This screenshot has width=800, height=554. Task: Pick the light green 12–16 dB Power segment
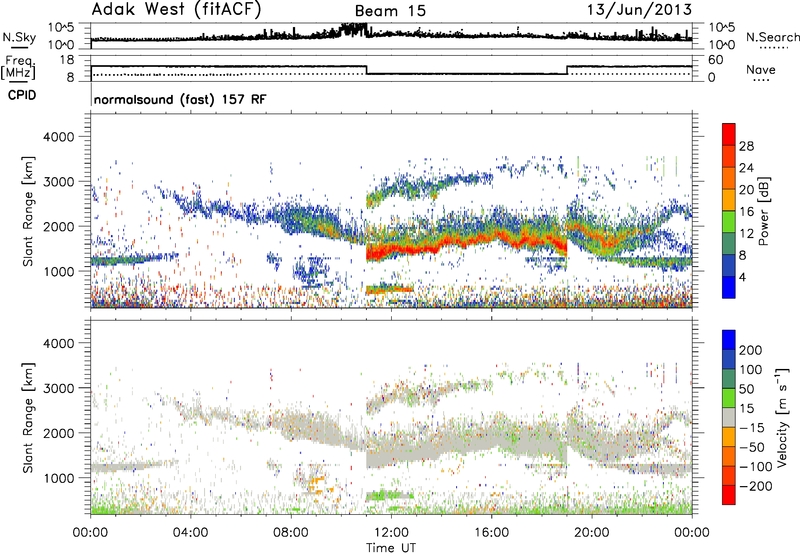(729, 222)
